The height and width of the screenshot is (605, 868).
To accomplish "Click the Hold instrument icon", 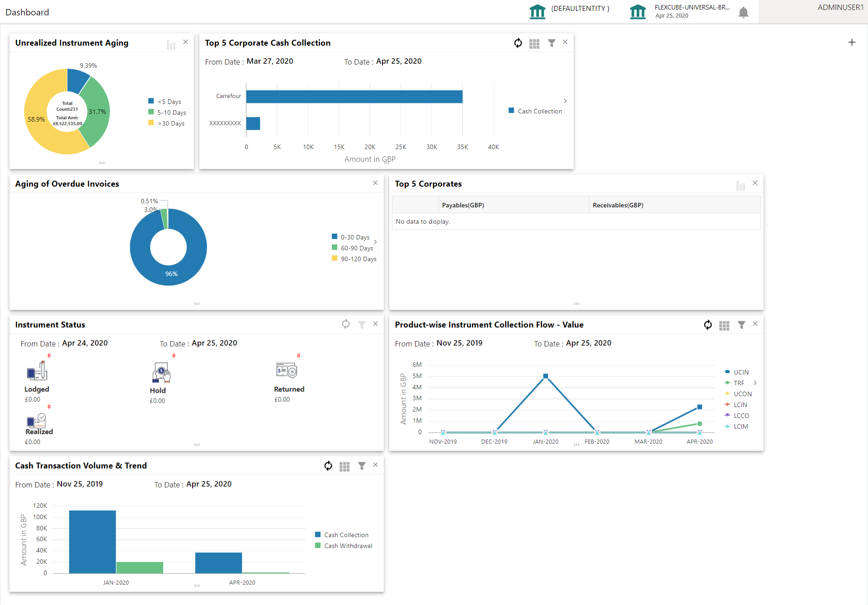I will [161, 372].
